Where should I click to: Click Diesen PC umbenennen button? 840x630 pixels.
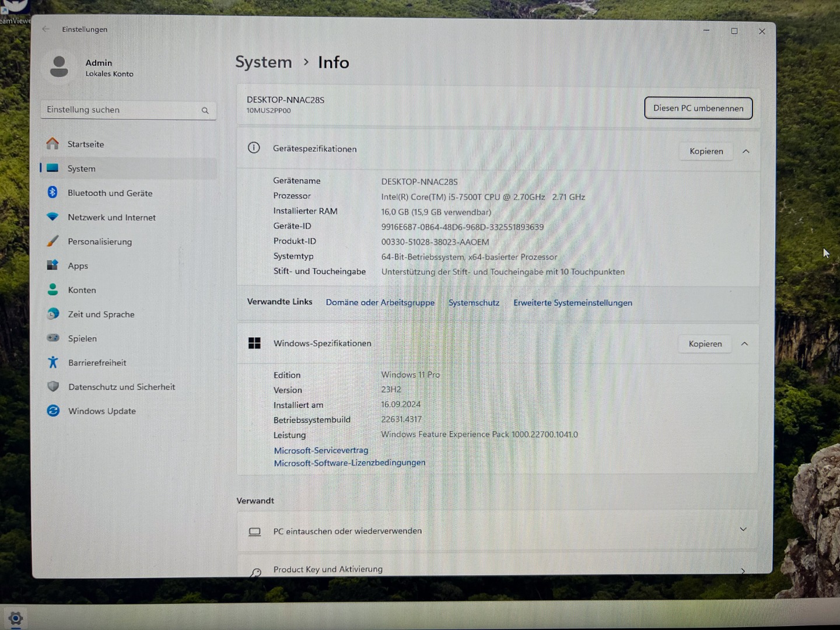698,108
